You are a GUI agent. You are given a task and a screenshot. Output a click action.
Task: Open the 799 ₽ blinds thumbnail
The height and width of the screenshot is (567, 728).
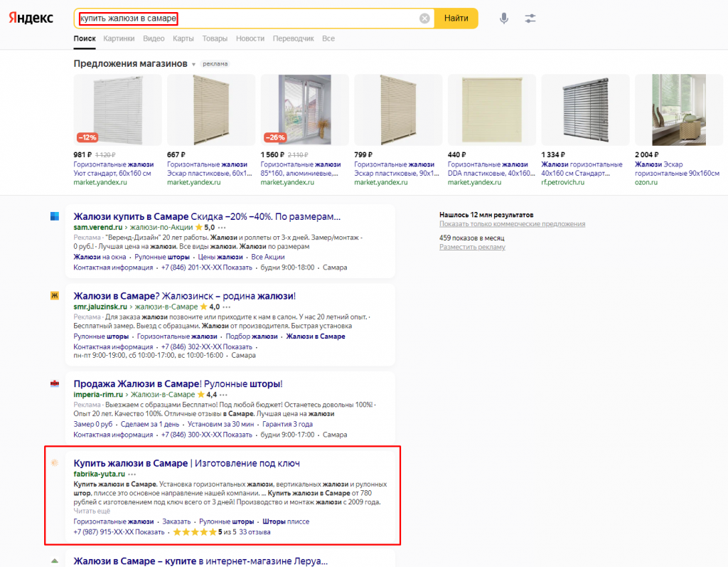click(398, 110)
